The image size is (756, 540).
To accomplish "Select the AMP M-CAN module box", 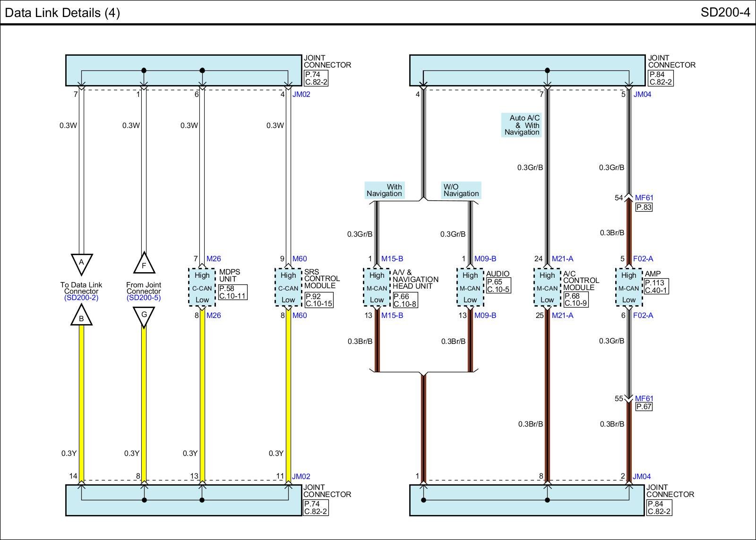I will (x=628, y=287).
